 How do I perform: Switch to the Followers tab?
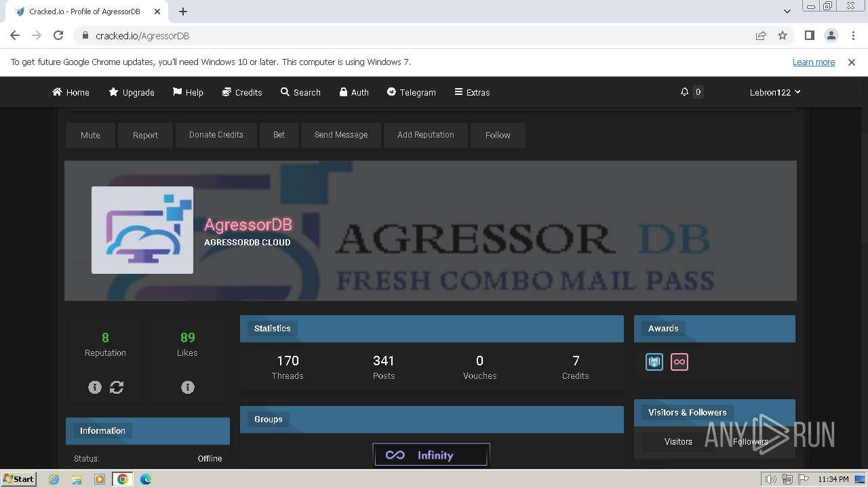coord(750,441)
